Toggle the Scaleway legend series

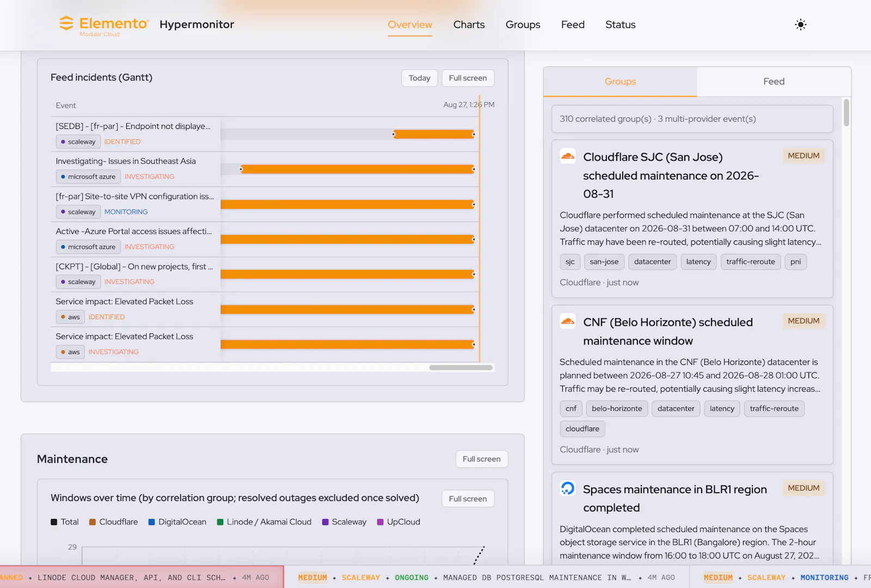tap(344, 522)
